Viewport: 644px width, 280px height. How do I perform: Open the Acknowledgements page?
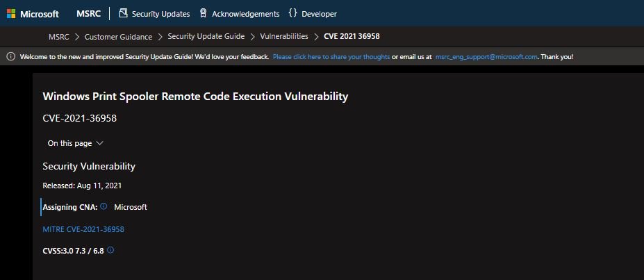246,14
